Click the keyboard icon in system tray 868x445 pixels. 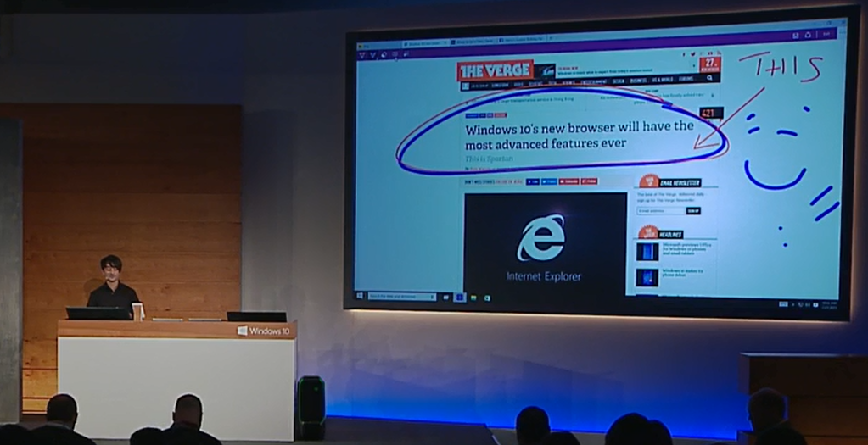click(783, 304)
